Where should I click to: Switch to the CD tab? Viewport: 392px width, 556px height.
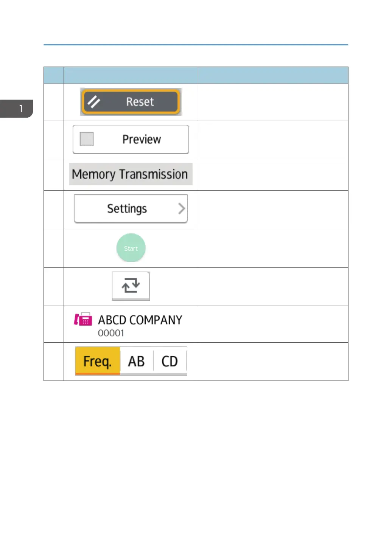tap(170, 361)
